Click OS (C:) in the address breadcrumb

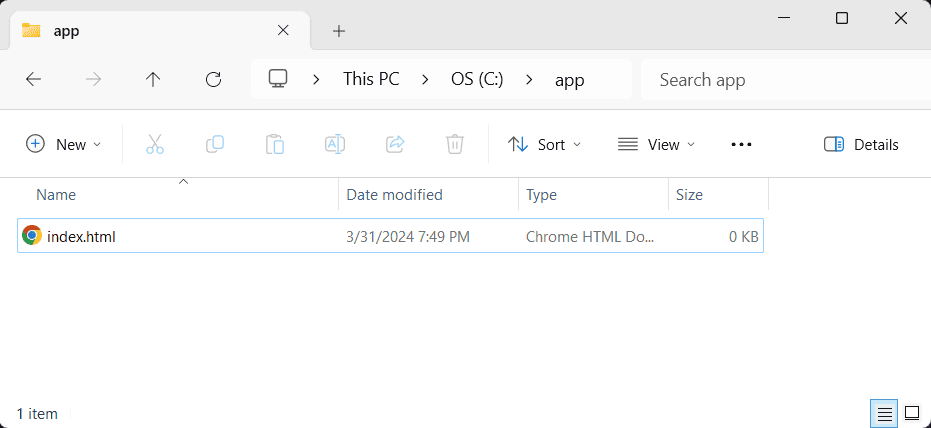click(477, 80)
